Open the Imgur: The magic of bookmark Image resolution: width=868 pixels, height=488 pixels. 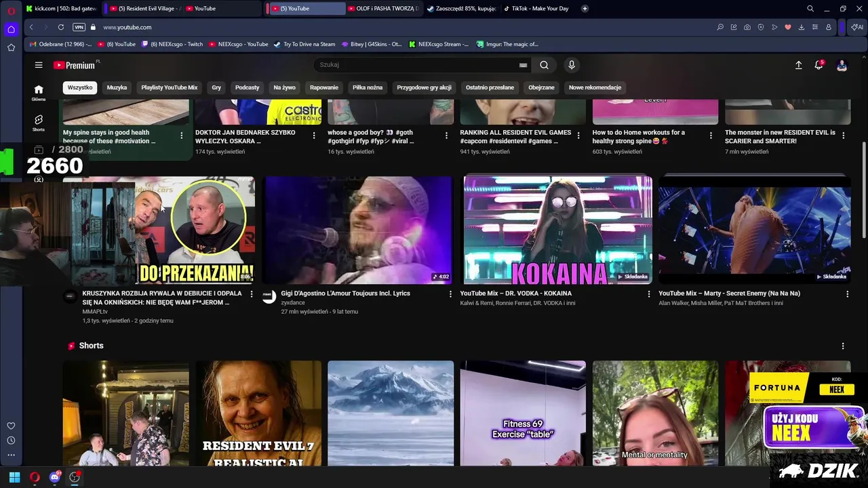point(507,44)
